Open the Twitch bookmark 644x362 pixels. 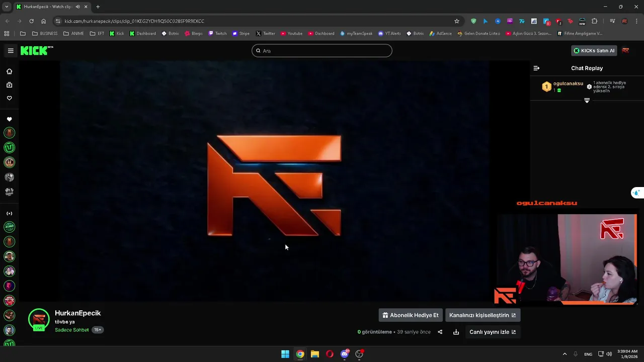[x=217, y=34]
